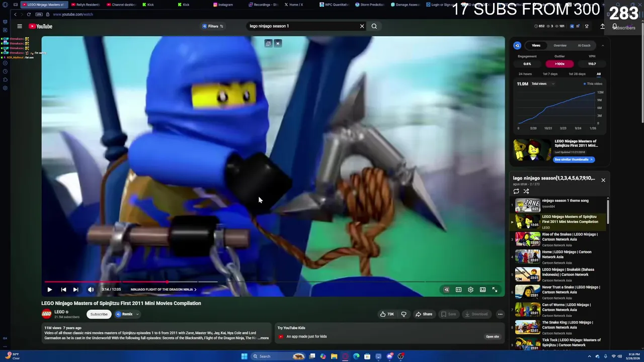Play 'Never Trust a Snake' video
Screen dimensions: 644x362
point(558,292)
